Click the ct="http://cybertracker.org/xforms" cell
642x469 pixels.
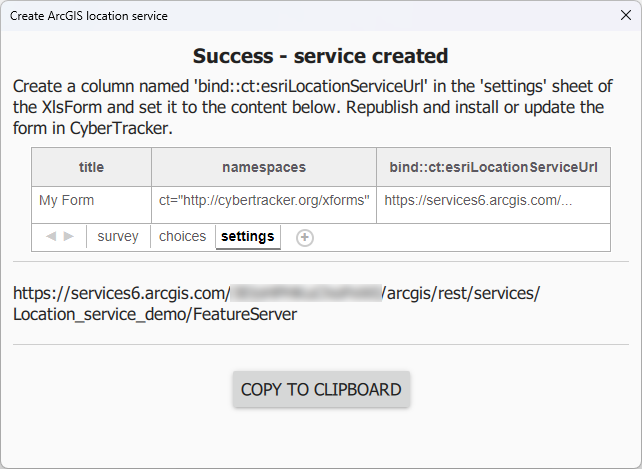[264, 201]
